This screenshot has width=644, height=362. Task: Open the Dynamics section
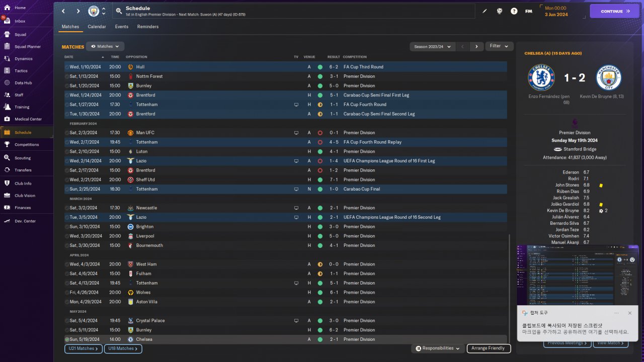point(23,59)
